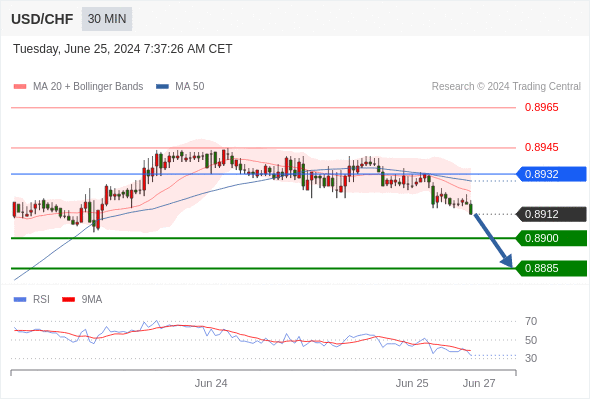Click the black 0.8912 current price tag
Screen dimensions: 590x400
[x=551, y=214]
